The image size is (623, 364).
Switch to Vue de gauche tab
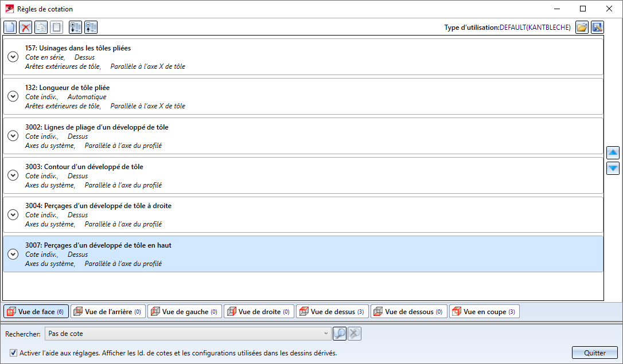pyautogui.click(x=185, y=312)
